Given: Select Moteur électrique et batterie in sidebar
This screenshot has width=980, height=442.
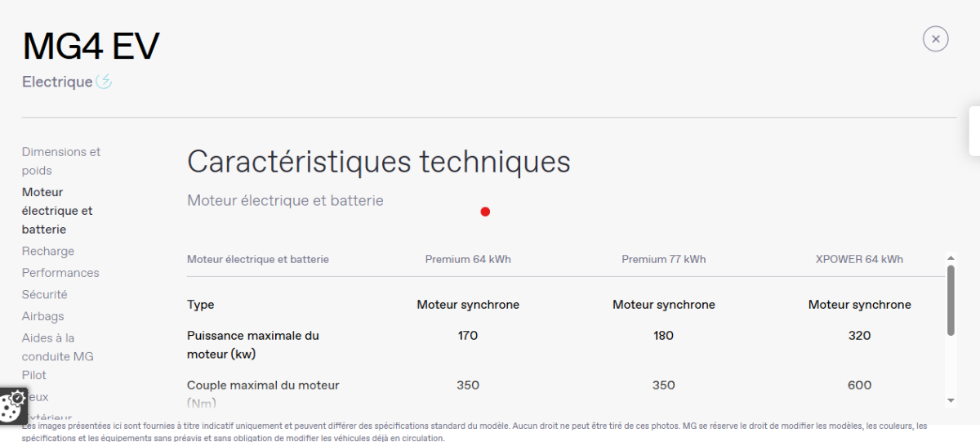Looking at the screenshot, I should 57,211.
